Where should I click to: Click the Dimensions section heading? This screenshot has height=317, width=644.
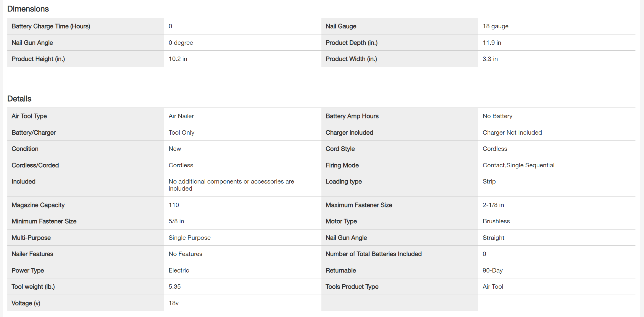[28, 9]
